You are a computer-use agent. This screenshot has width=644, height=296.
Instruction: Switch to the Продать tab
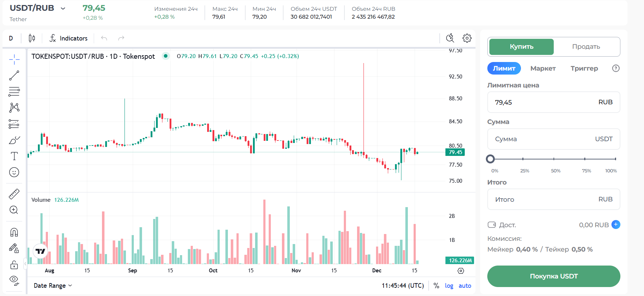tap(586, 47)
